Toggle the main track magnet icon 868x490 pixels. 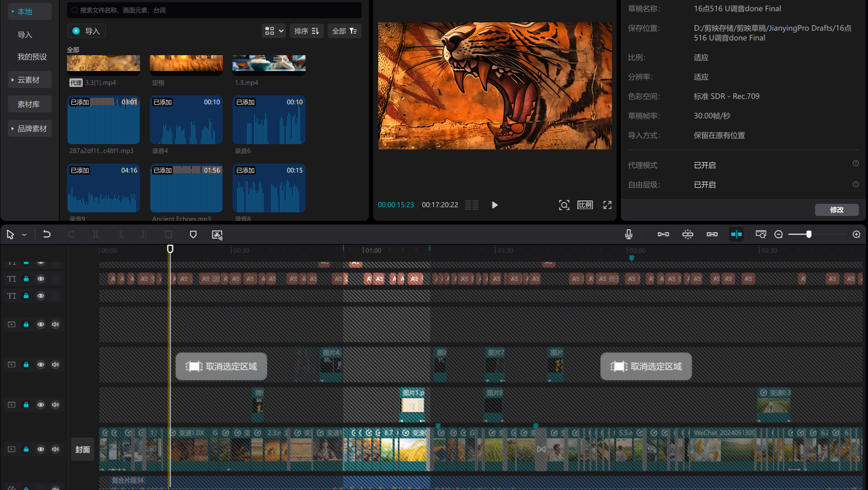coord(663,234)
